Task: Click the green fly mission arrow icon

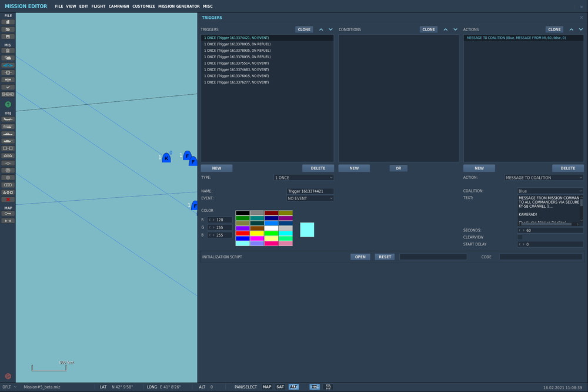Action: [x=8, y=104]
